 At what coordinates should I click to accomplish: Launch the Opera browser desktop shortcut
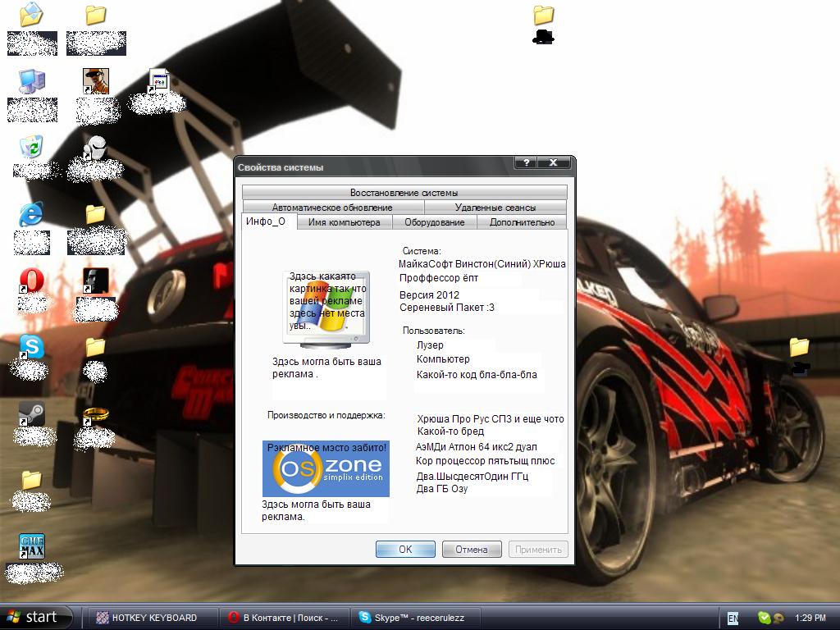click(x=32, y=281)
